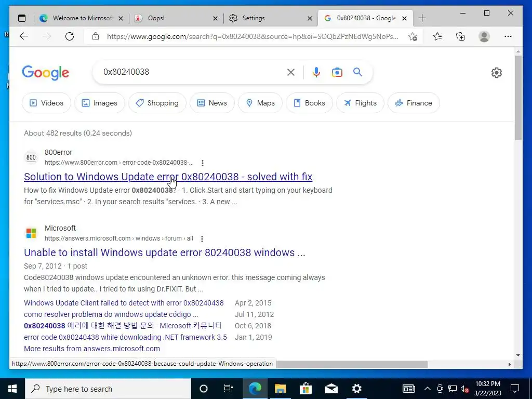Open Korean 0x80240038 Microsoft community link
The image size is (532, 399).
pyautogui.click(x=123, y=326)
